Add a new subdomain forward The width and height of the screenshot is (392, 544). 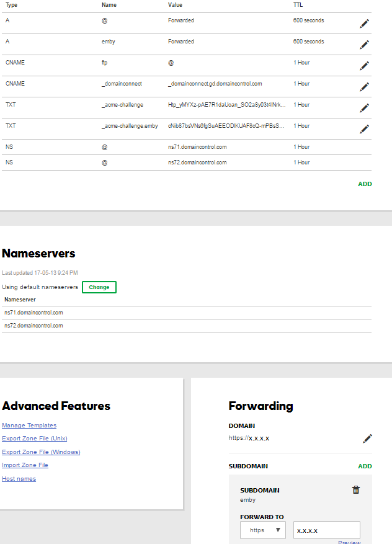point(365,466)
